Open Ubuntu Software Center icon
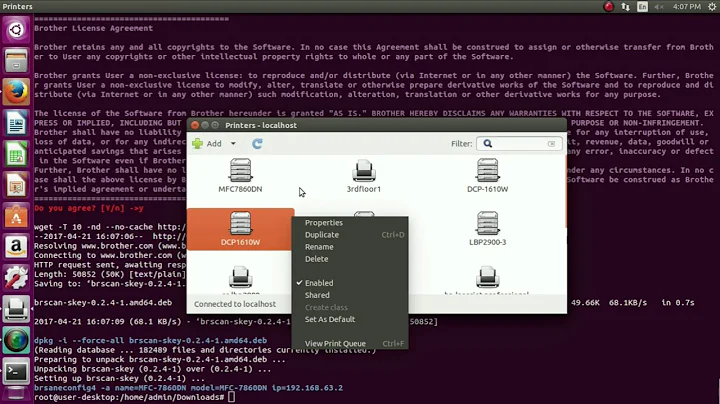720x404 pixels. click(16, 216)
